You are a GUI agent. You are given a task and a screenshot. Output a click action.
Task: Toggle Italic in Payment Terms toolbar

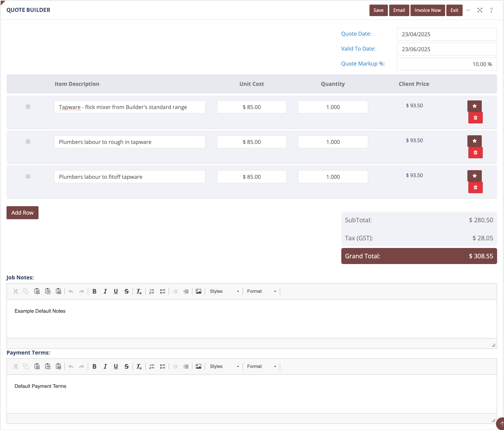105,367
